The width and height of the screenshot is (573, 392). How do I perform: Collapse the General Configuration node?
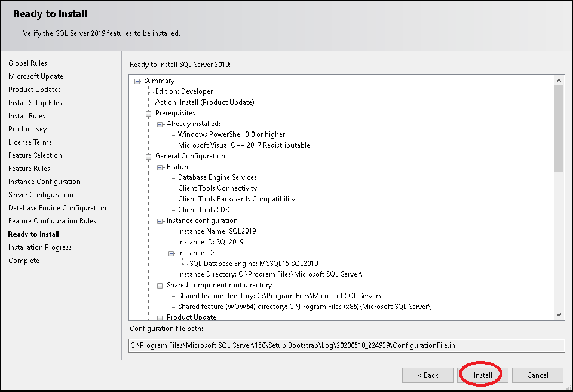tap(148, 157)
